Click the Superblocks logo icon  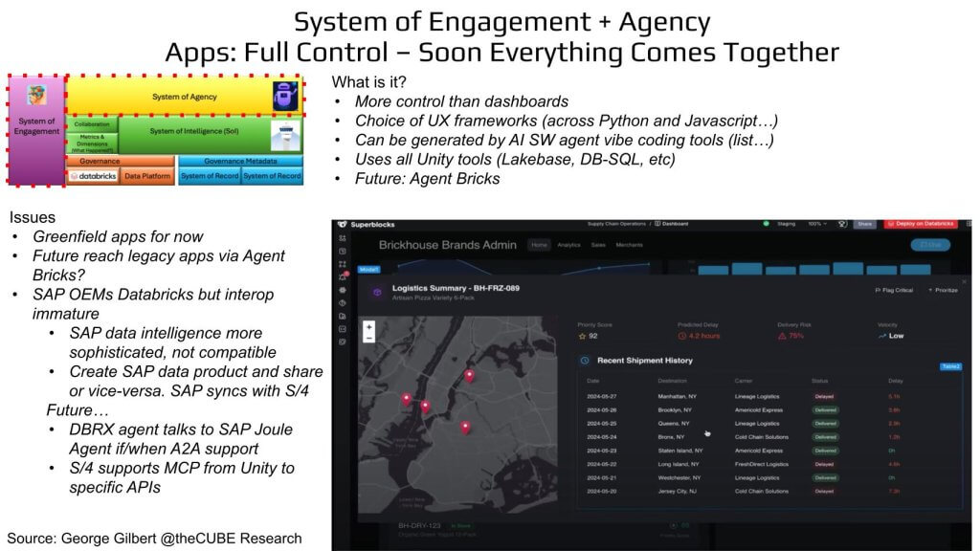342,224
